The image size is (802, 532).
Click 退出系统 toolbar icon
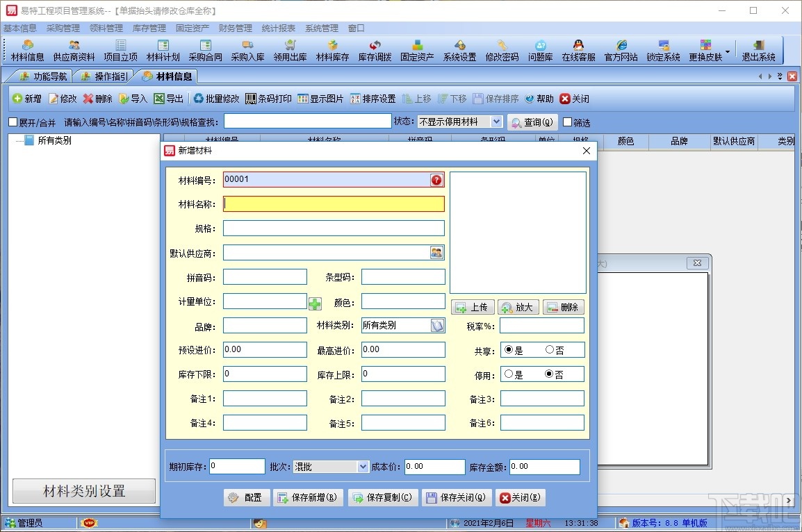[758, 51]
